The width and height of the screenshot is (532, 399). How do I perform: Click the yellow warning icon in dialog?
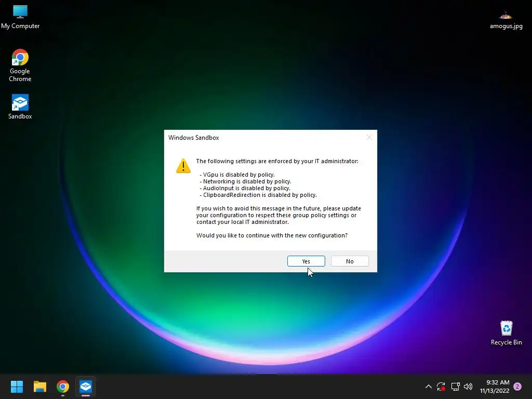[x=183, y=166]
